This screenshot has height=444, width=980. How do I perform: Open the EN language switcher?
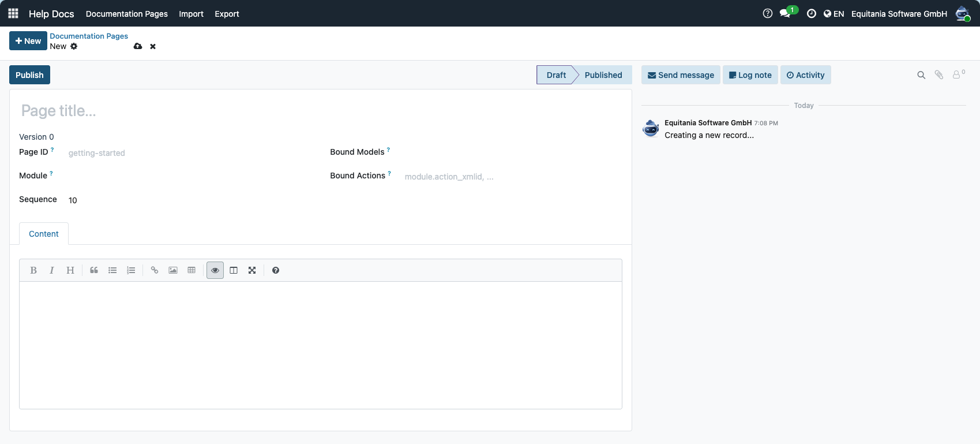pos(834,13)
